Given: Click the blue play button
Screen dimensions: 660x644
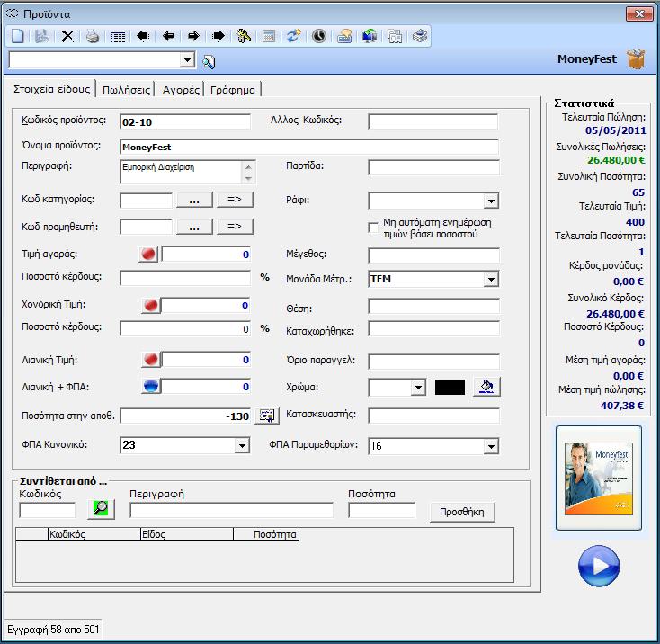Looking at the screenshot, I should [599, 566].
